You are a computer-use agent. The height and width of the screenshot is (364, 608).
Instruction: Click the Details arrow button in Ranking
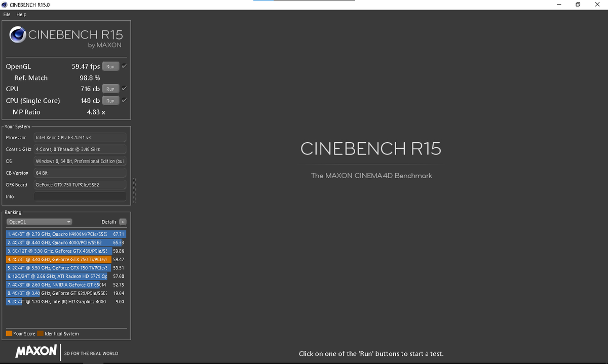tap(123, 222)
